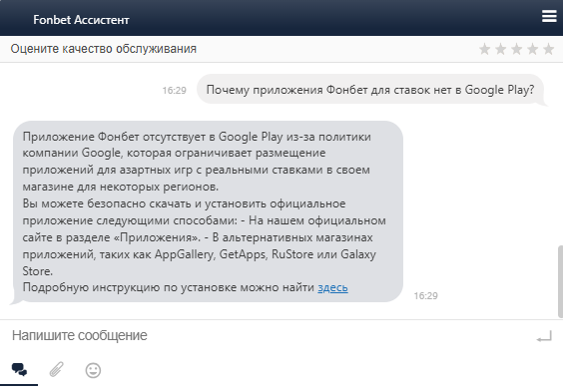
Task: Click the 'Fonbet Ассистент' header title
Action: [81, 20]
